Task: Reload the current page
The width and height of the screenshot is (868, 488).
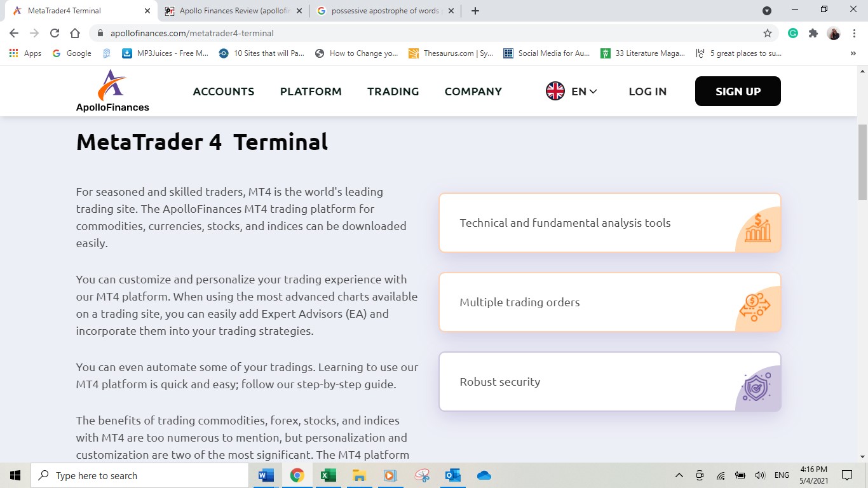Action: click(x=55, y=33)
